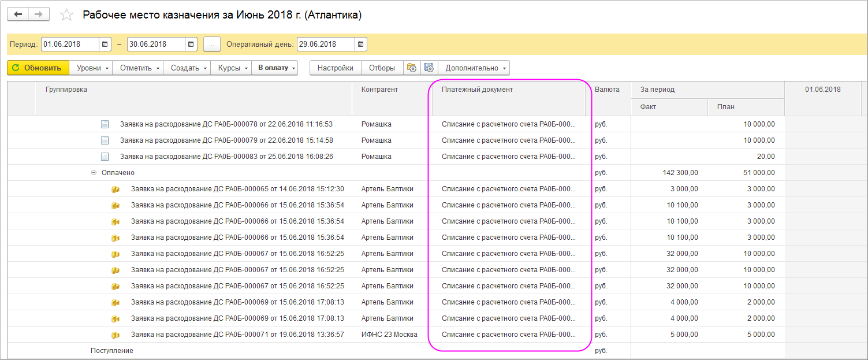Click the ellipsis period selection button

pos(212,44)
